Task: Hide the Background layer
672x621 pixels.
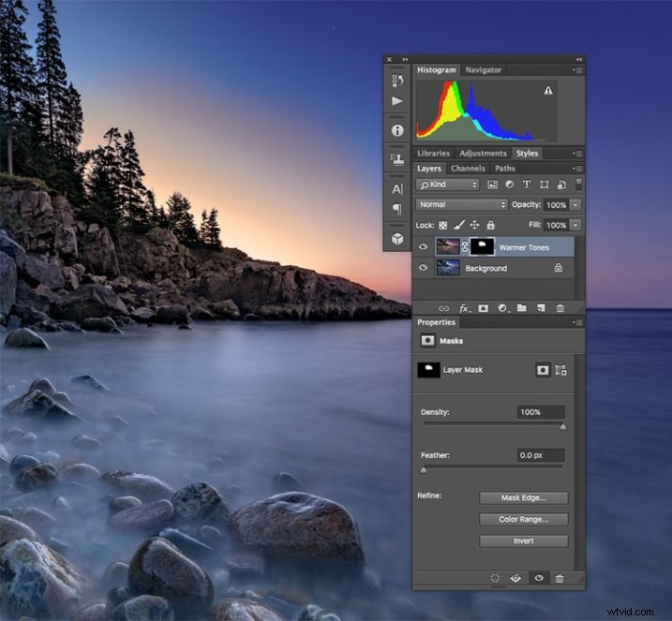Action: [423, 268]
